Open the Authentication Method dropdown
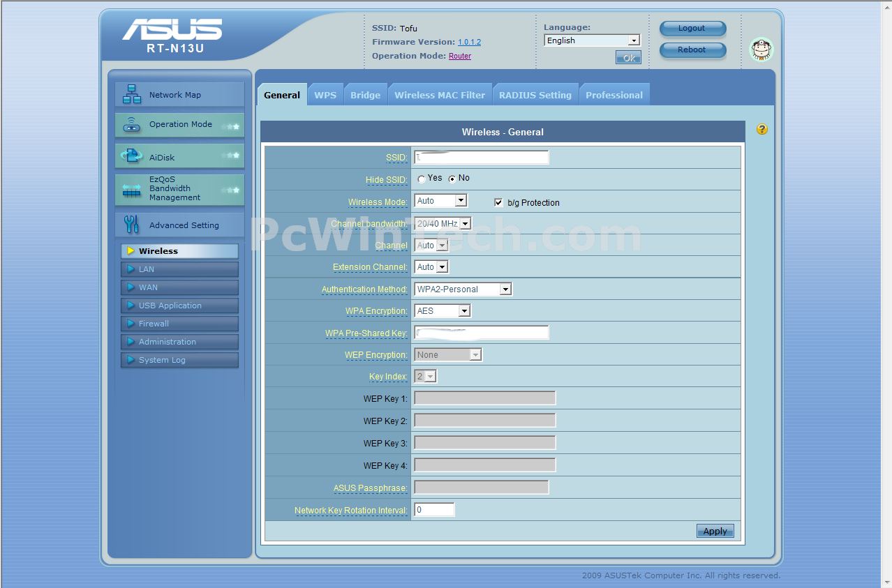 pos(463,289)
